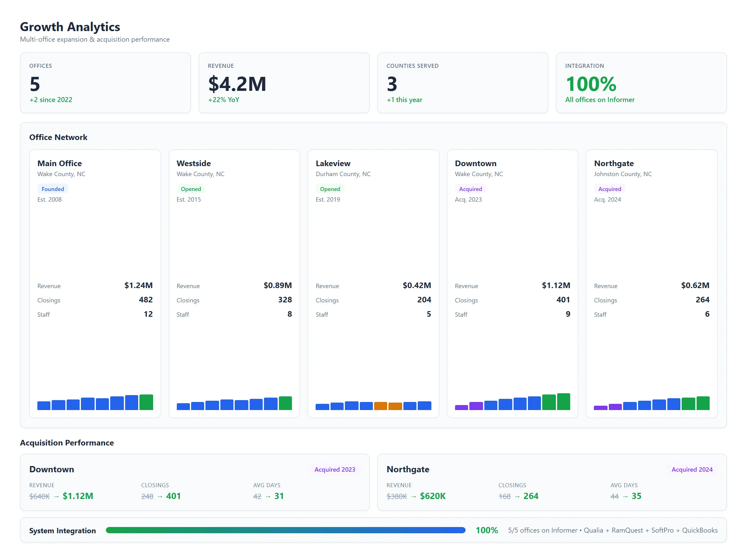This screenshot has height=560, width=747.
Task: Click the $1.12M revenue figure for Downtown
Action: (78, 496)
